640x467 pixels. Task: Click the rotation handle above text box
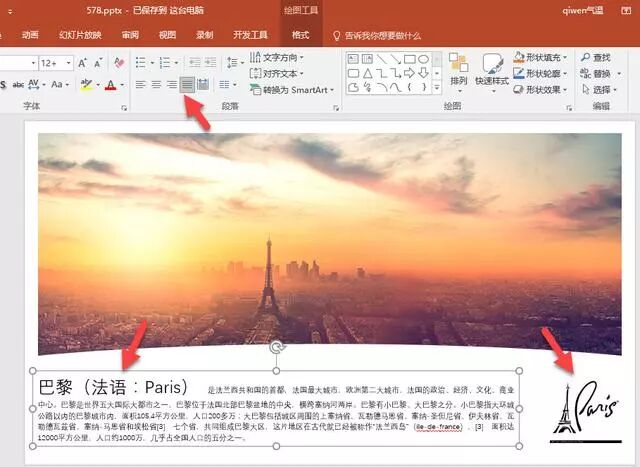click(277, 347)
